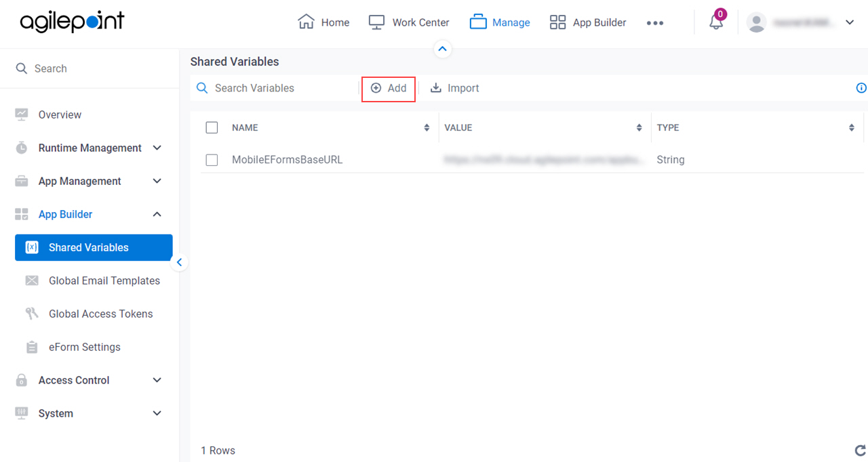868x462 pixels.
Task: Sort by VALUE column arrows
Action: pos(639,127)
